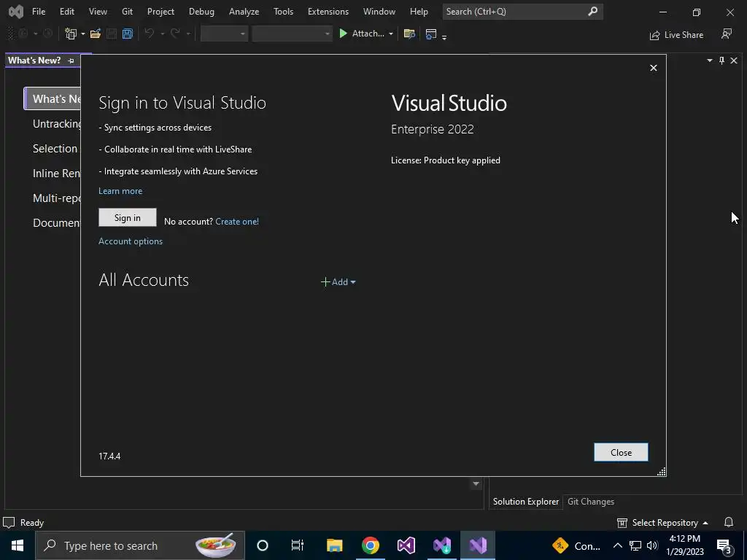Select the Multi-rep item in What's New

point(56,198)
